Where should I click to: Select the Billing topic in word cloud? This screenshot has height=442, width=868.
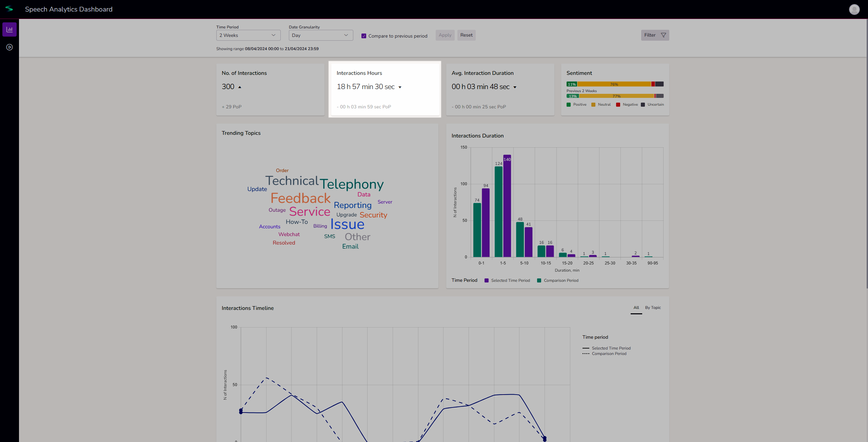(320, 226)
